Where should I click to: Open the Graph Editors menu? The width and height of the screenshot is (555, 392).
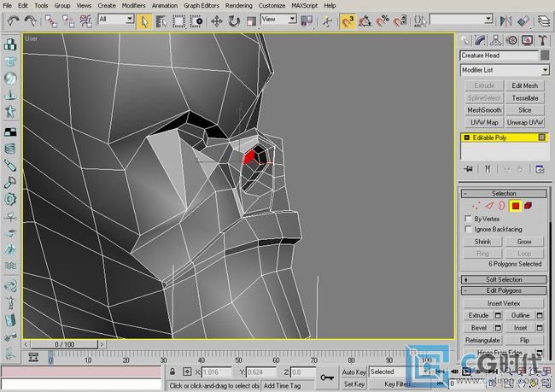(202, 6)
